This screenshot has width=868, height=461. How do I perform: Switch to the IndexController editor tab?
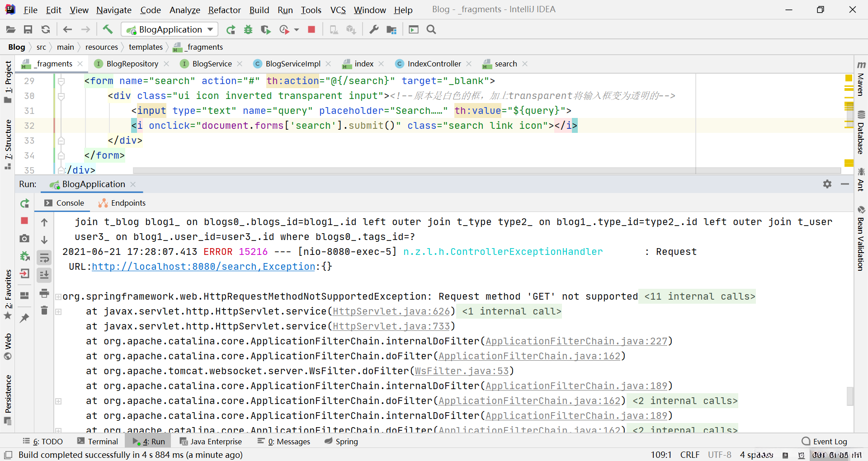click(434, 64)
